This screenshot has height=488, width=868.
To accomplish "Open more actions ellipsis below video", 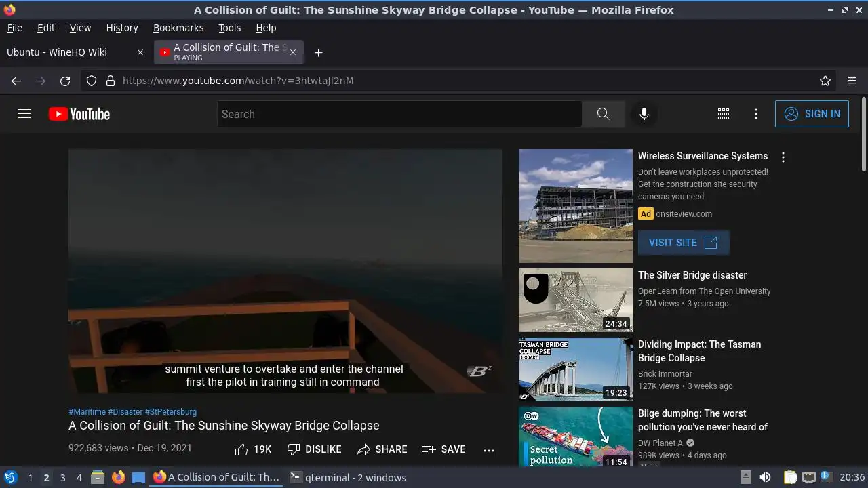I will [489, 449].
